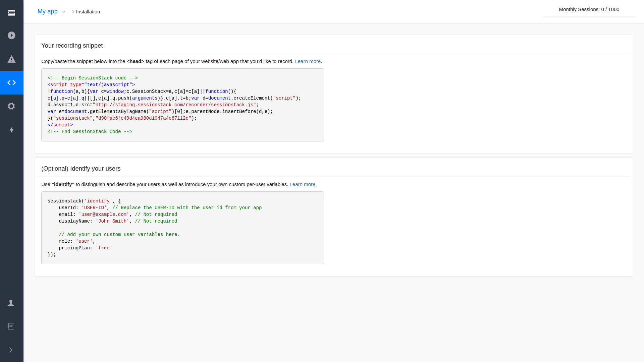
Task: Open Learn more link for recording snippet
Action: coord(308,61)
